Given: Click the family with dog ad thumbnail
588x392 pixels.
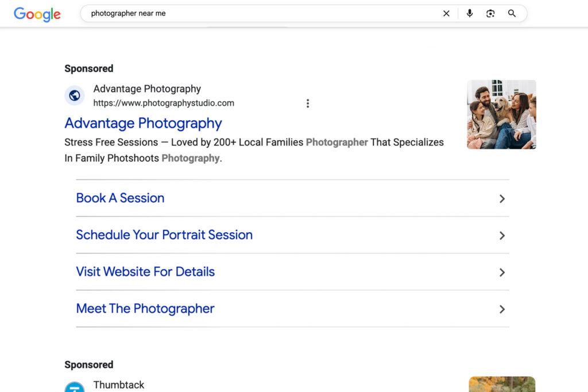Looking at the screenshot, I should tap(501, 114).
